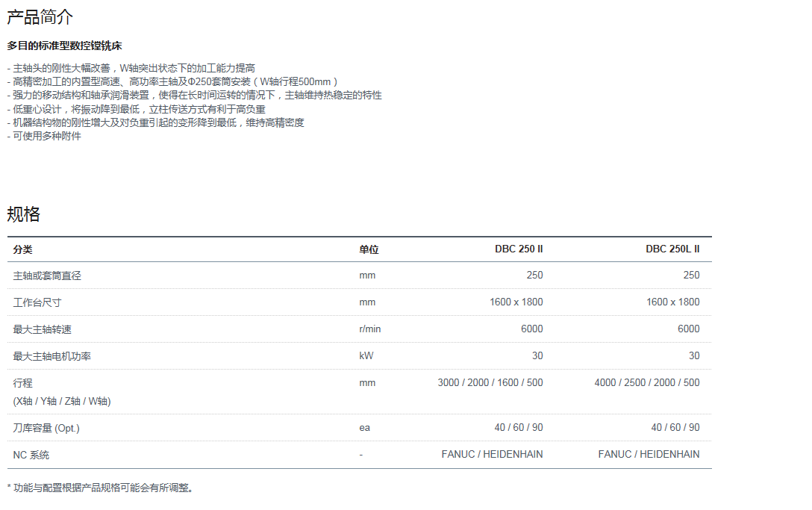Image resolution: width=812 pixels, height=510 pixels.
Task: Click the 最大主轴电机功率 row label
Action: point(52,356)
